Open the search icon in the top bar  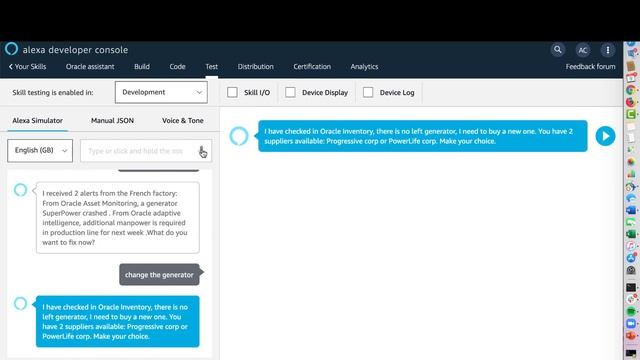[557, 50]
